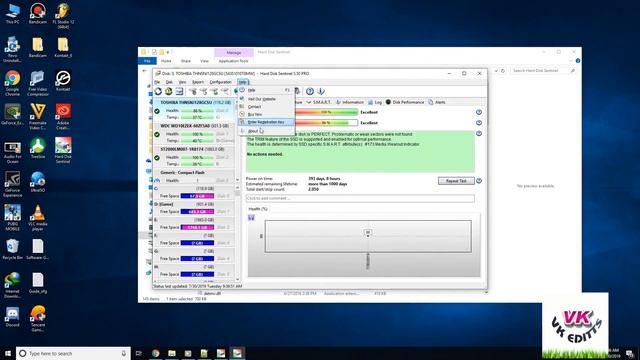Screen dimensions: 640x360
Task: Select the TOSHIBA disk in the list
Action: click(x=195, y=110)
